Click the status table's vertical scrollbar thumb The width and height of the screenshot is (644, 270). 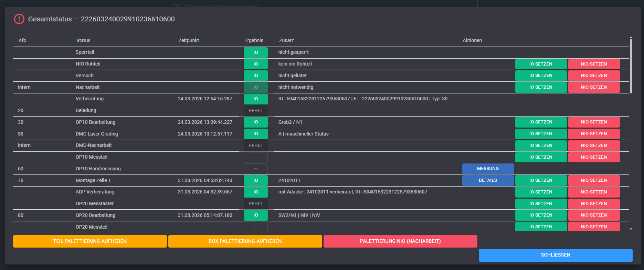pos(631,66)
